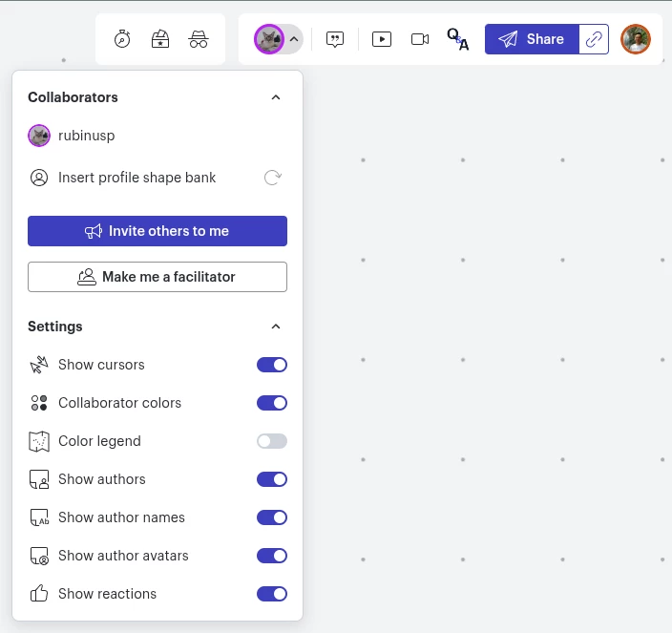Click the Collaborators heading

pos(73,97)
